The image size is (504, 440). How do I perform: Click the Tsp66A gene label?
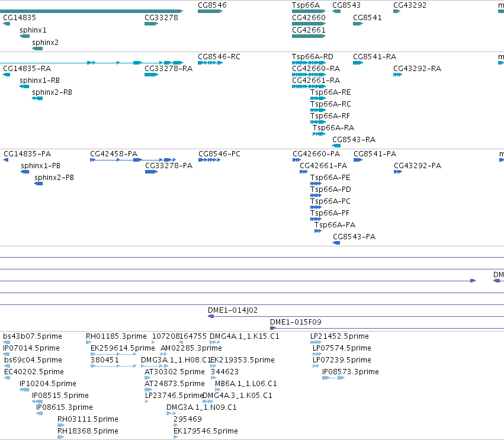coord(306,5)
